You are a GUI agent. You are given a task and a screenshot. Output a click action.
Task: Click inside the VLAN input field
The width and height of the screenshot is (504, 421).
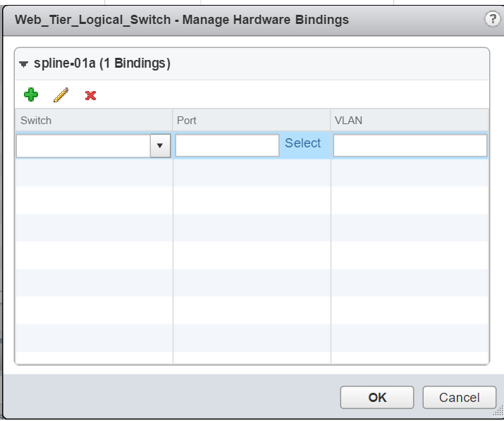(x=410, y=145)
